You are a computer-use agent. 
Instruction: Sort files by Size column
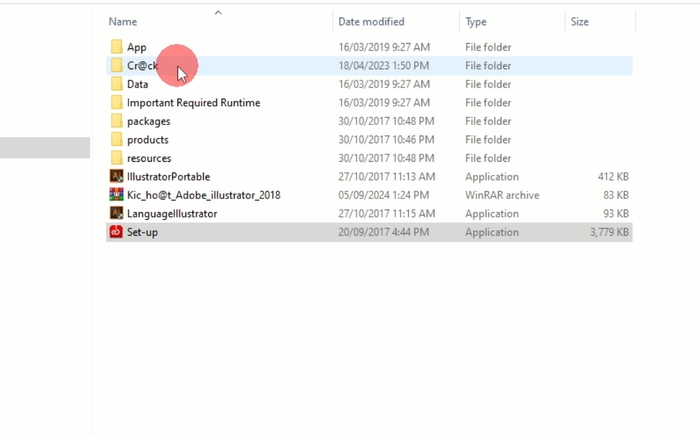point(579,21)
